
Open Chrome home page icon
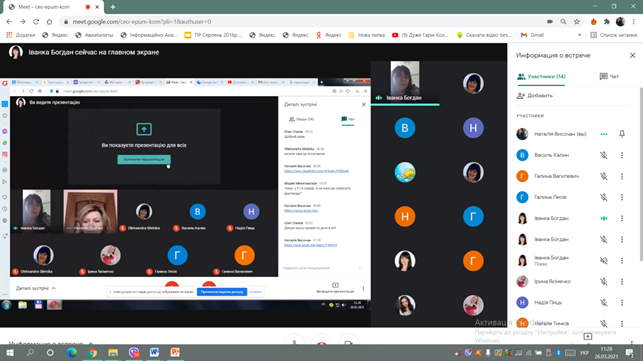(50, 22)
